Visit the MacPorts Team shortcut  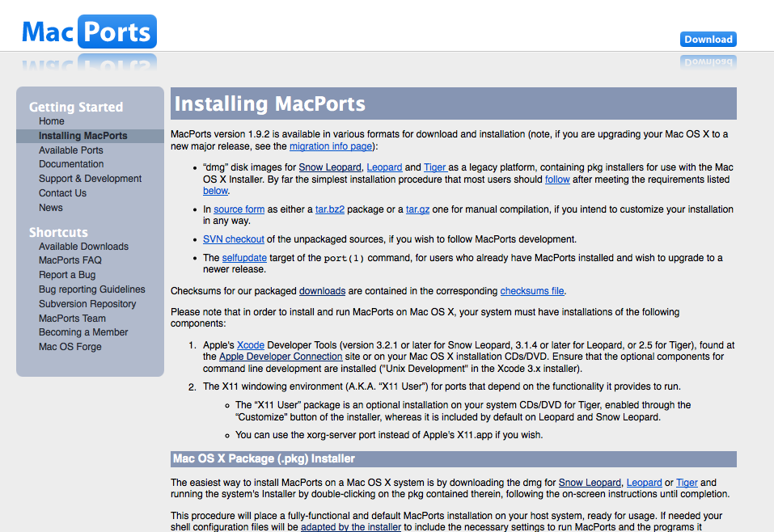coord(73,319)
